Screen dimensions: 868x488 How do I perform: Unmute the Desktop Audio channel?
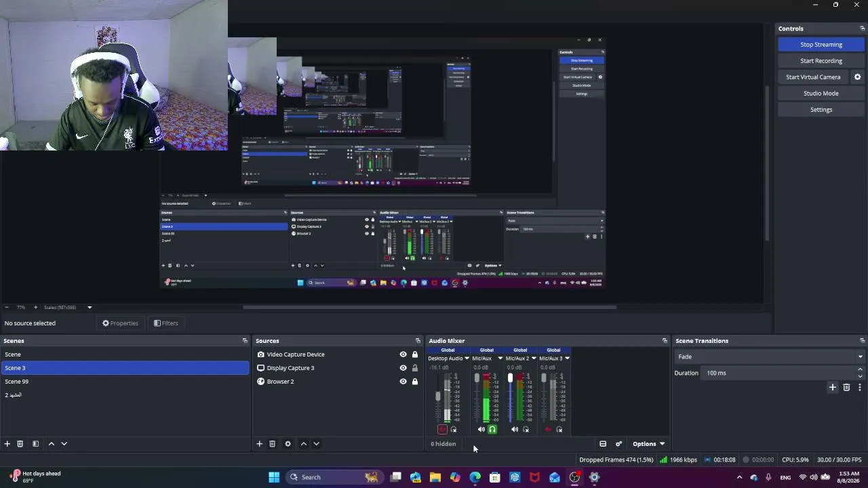click(x=442, y=430)
